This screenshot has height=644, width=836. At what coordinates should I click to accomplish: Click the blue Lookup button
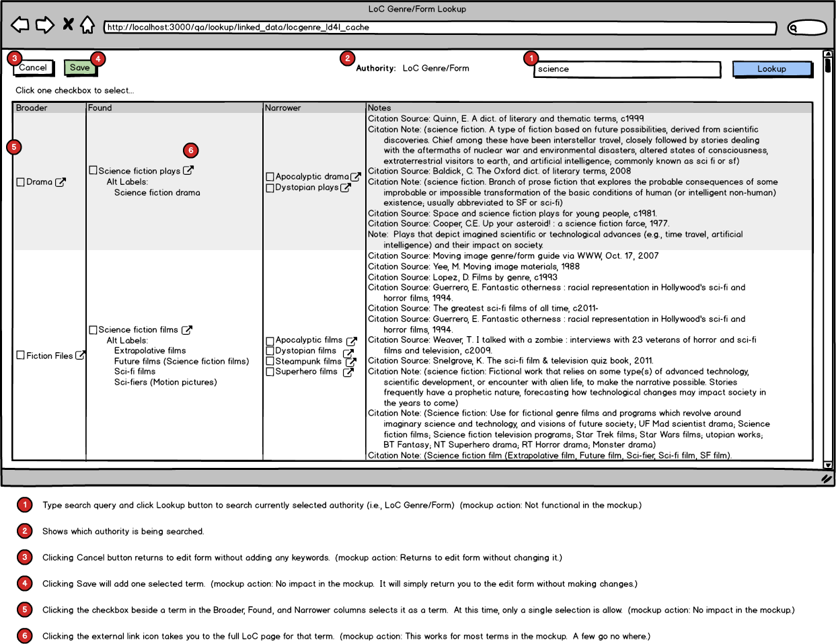771,69
